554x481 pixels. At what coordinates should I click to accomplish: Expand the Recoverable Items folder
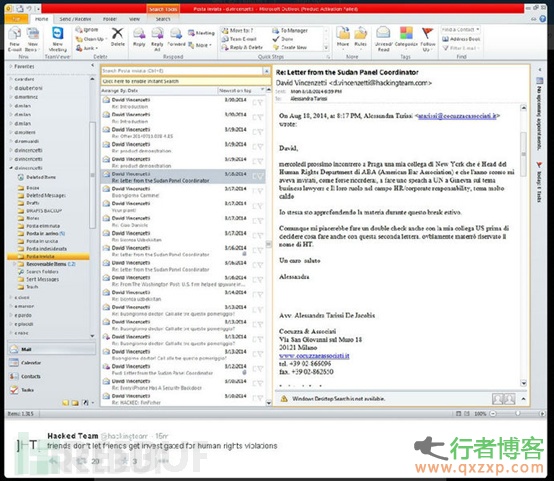click(14, 264)
